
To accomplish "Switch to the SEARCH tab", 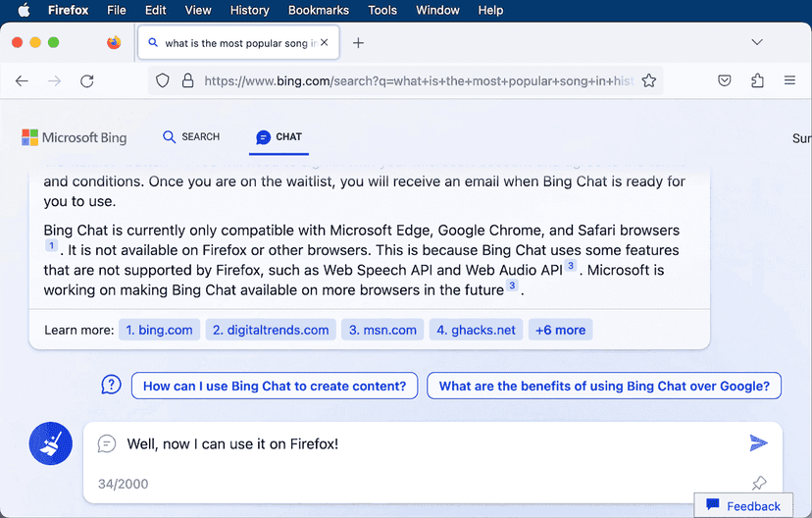I will (x=191, y=137).
